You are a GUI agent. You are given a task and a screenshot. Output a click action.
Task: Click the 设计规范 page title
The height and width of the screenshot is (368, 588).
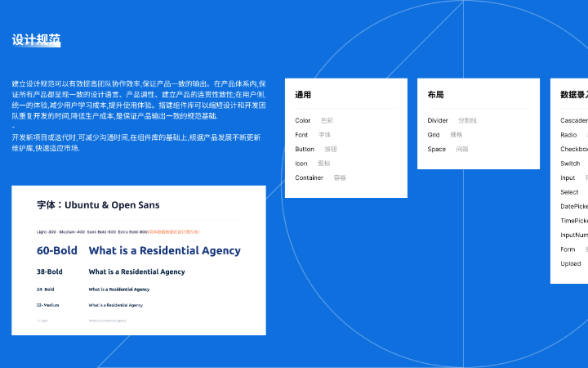36,40
